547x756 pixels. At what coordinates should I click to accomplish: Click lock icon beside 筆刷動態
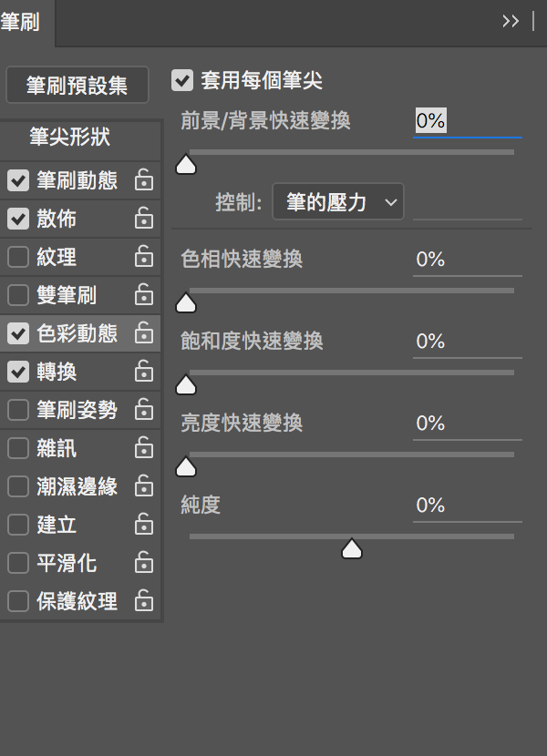click(x=144, y=179)
